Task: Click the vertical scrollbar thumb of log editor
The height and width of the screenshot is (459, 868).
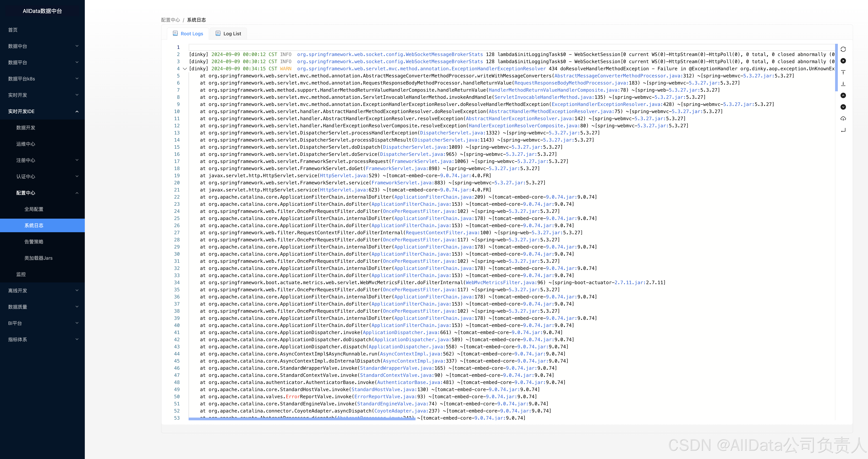Action: (836, 67)
